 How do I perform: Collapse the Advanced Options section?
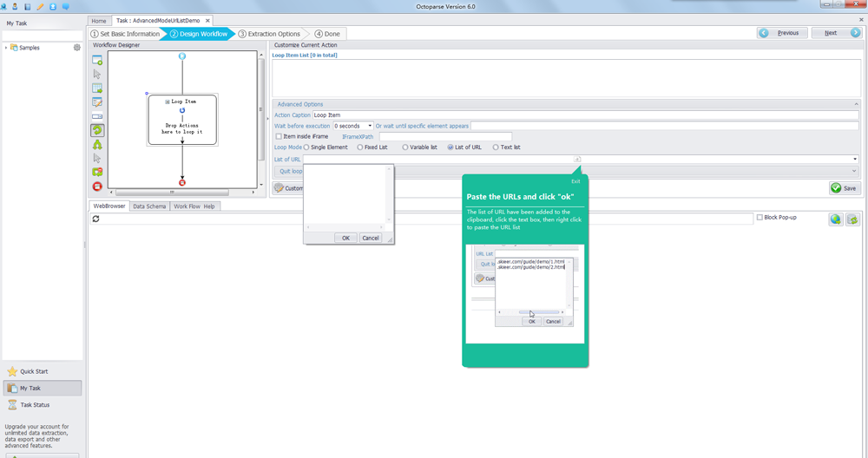[x=856, y=104]
